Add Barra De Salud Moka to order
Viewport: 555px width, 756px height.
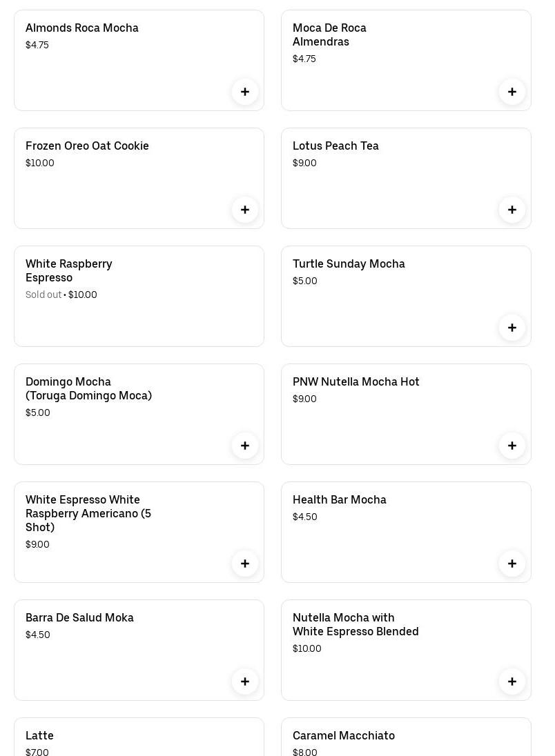245,682
